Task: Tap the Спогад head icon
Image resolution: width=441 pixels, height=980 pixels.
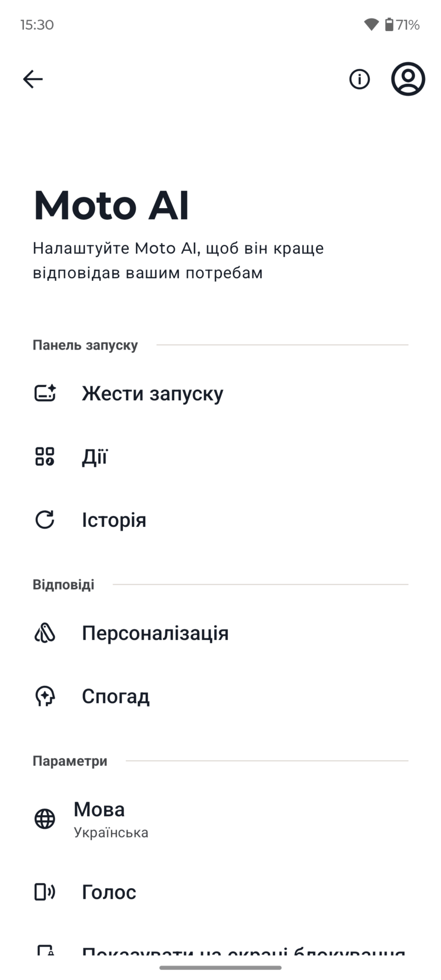Action: click(45, 696)
